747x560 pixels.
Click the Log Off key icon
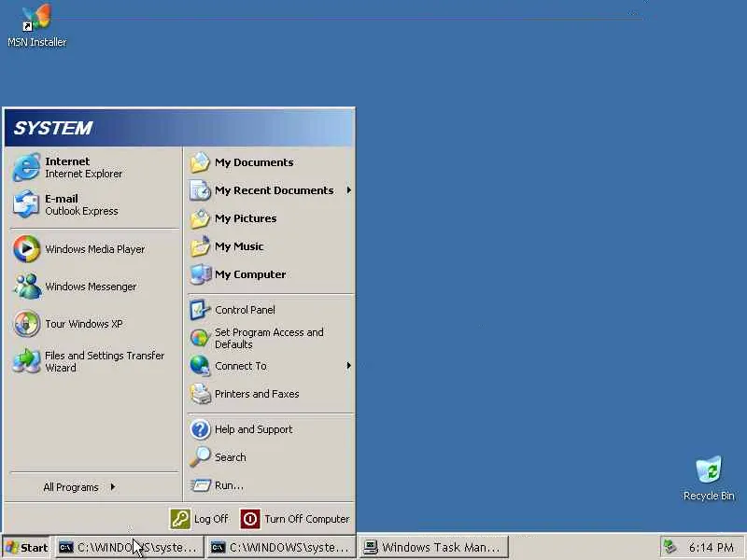click(180, 519)
